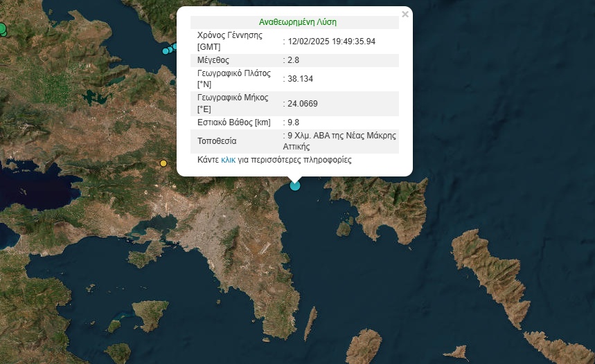Click the cyan epicenter marker below the popup
The width and height of the screenshot is (595, 364).
[x=295, y=185]
